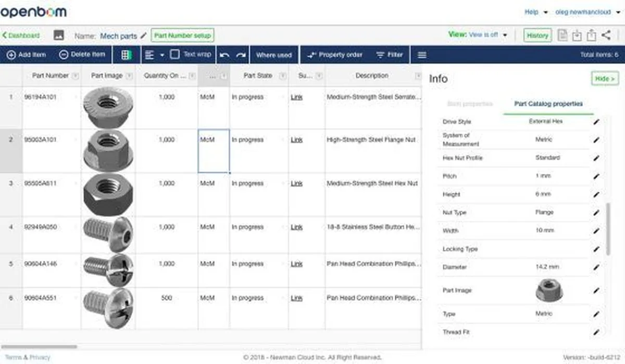The height and width of the screenshot is (364, 625).
Task: Select the McM cell in row 2
Action: [x=214, y=151]
